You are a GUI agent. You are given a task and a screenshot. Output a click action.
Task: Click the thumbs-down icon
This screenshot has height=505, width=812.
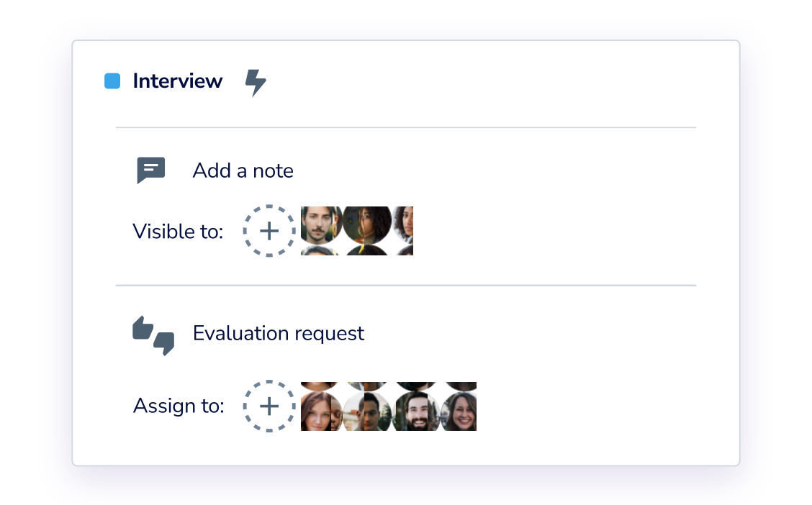point(164,342)
